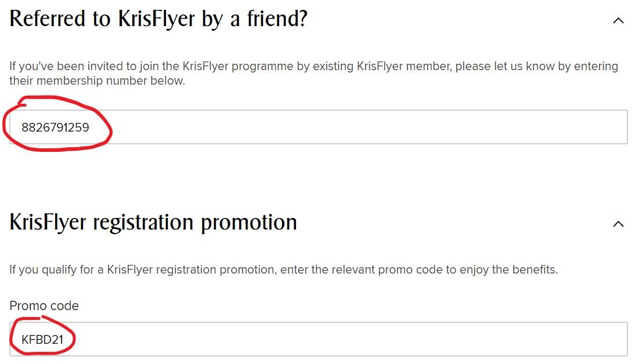Click the sentence about qualifying for registration promotion
The width and height of the screenshot is (639, 364).
(x=284, y=270)
